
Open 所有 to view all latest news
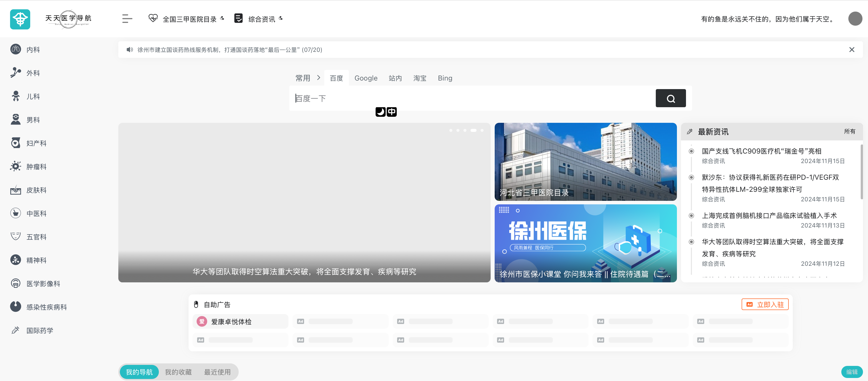pyautogui.click(x=850, y=132)
